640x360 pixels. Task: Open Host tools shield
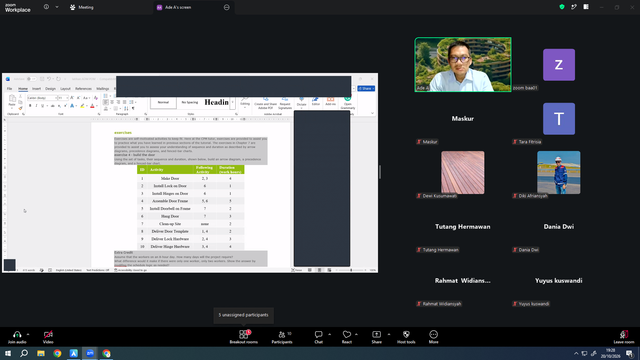point(406,334)
